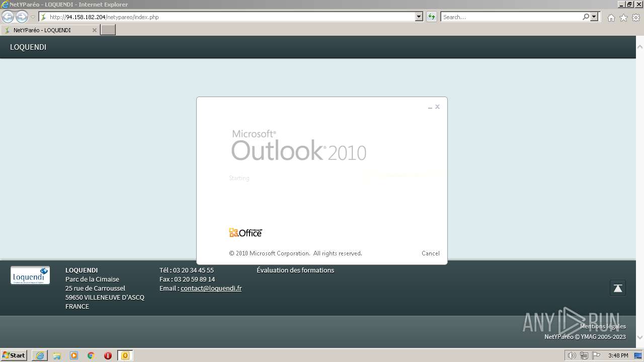Screen dimensions: 644x362
Task: Click the Refresh page icon
Action: [432, 17]
